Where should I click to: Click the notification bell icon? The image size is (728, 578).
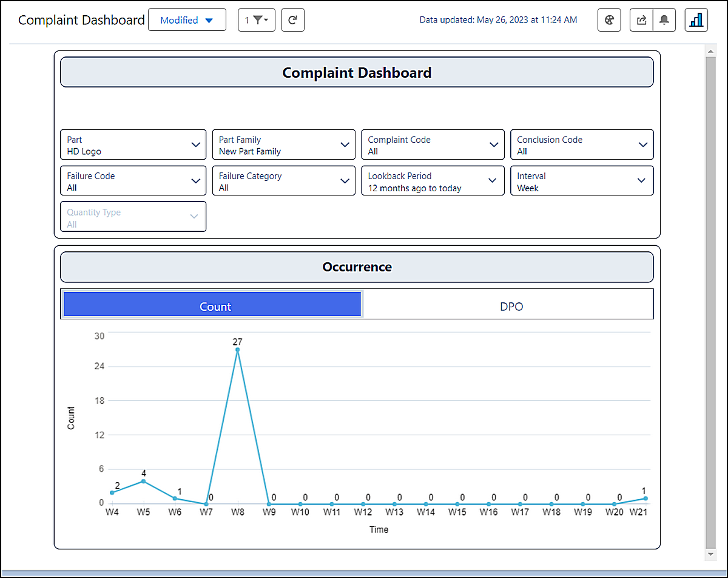(x=664, y=20)
